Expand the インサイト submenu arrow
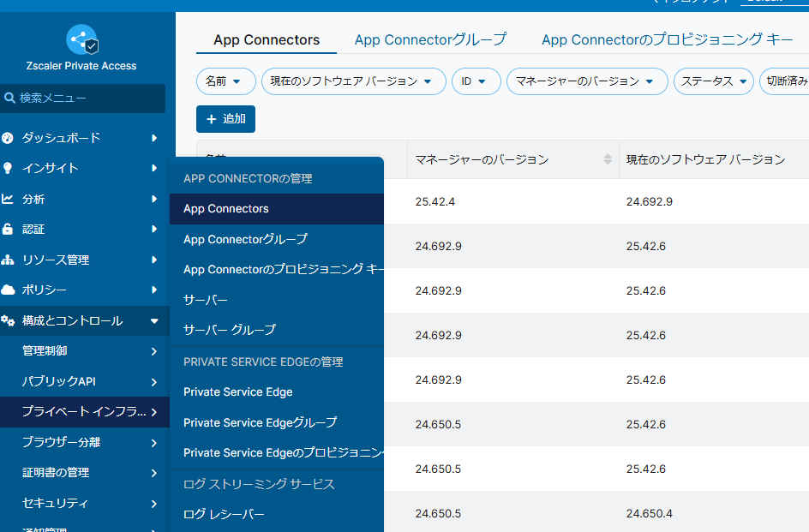Screen dimensions: 809x532 [x=153, y=168]
